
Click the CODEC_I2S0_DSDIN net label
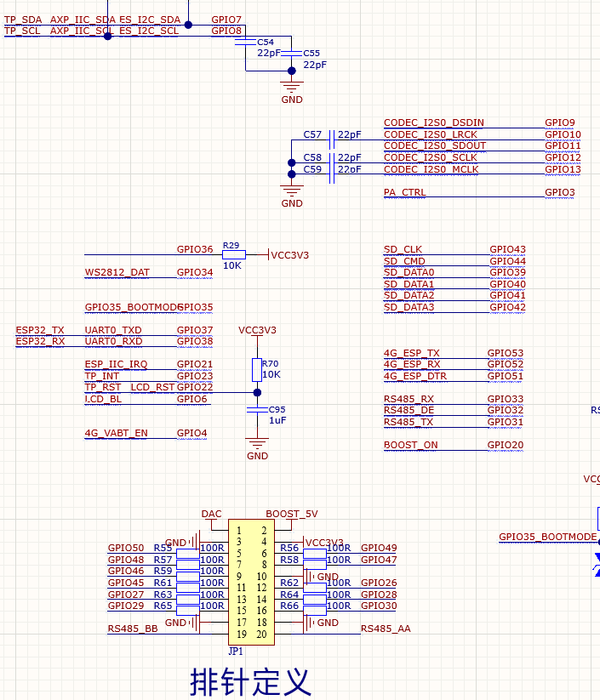434,122
